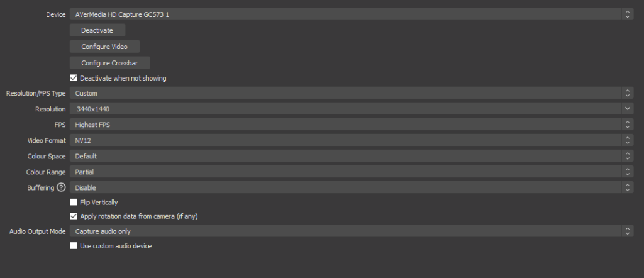Click the Resolution combo box arrow
Image resolution: width=644 pixels, height=278 pixels.
tap(627, 109)
